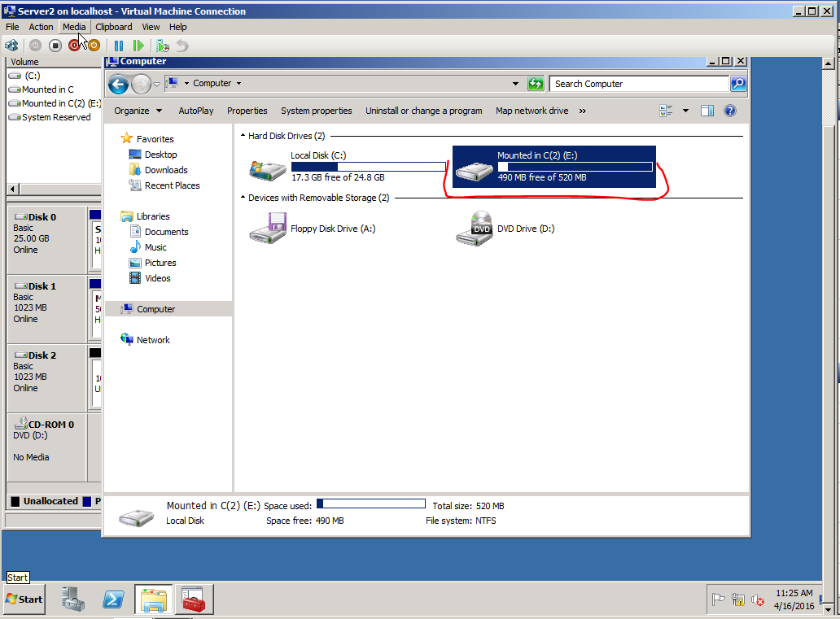This screenshot has width=840, height=619.
Task: Select DVD Drive (D:)
Action: (x=506, y=229)
